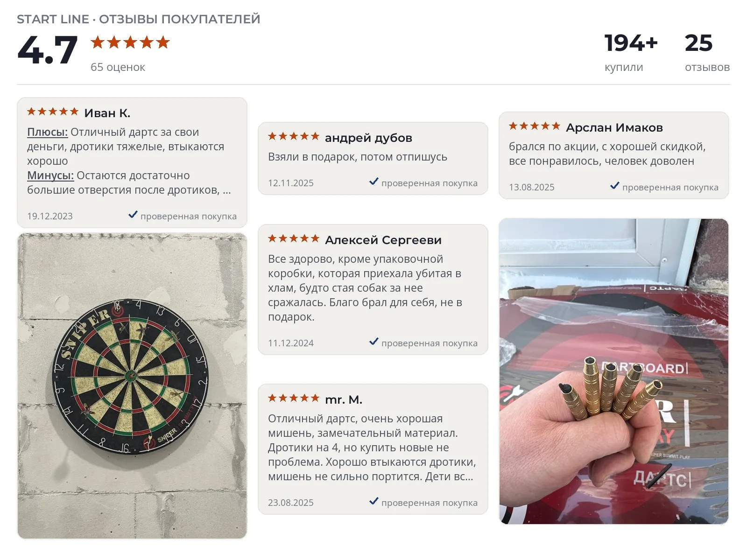The image size is (747, 560).
Task: Click the verified checkmark on the 12.11.2025 review
Action: click(374, 182)
